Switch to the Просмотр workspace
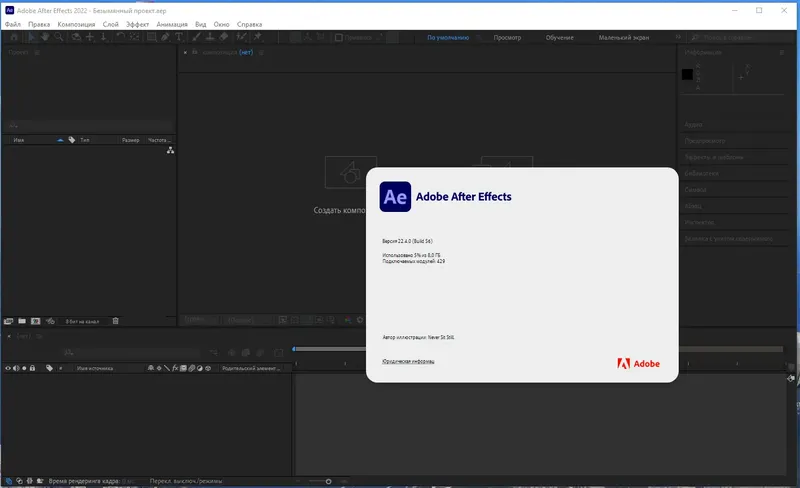 (507, 37)
